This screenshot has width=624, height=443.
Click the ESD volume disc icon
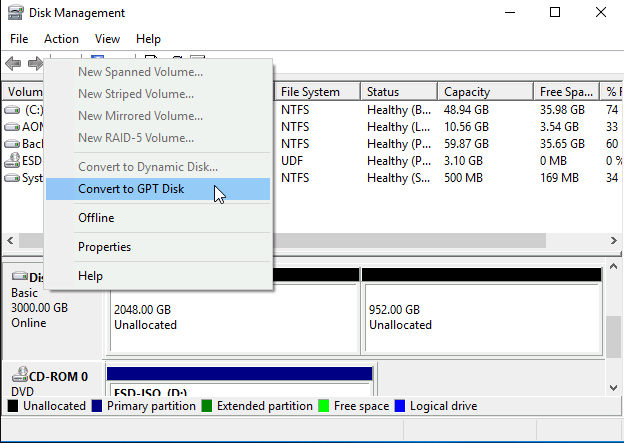click(x=12, y=160)
